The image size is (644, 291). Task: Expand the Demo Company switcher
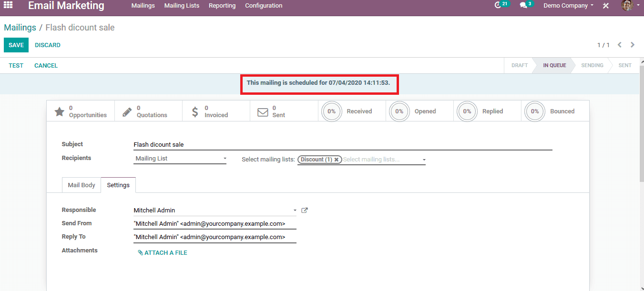tap(568, 6)
